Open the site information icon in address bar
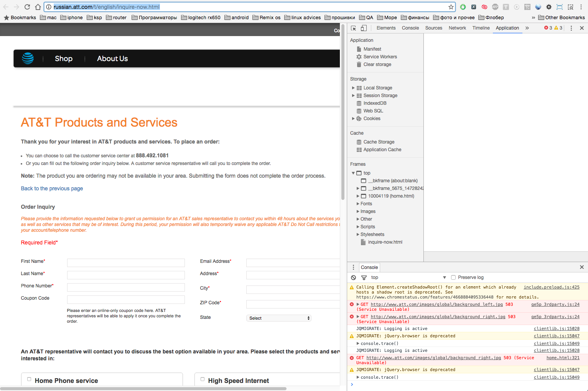The height and width of the screenshot is (391, 588). point(49,7)
